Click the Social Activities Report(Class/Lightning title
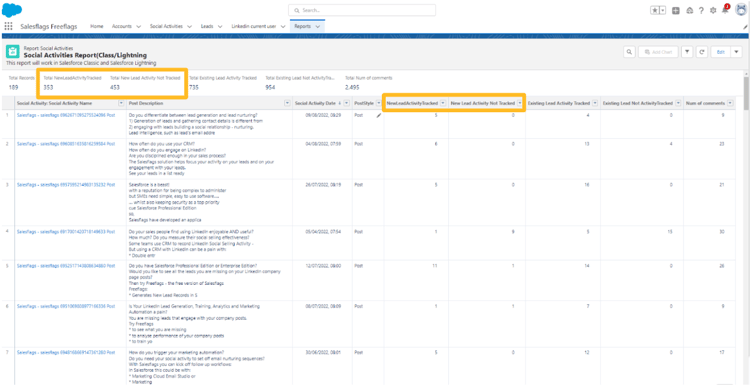This screenshot has width=750, height=388. tap(85, 55)
